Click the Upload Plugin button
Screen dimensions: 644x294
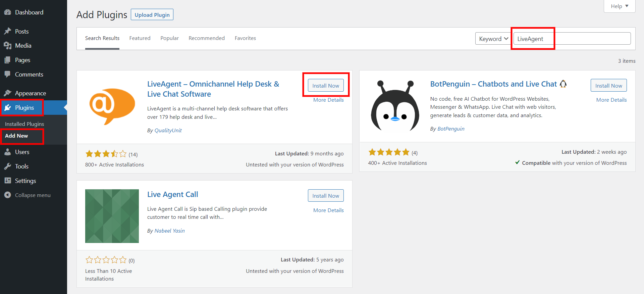[152, 15]
